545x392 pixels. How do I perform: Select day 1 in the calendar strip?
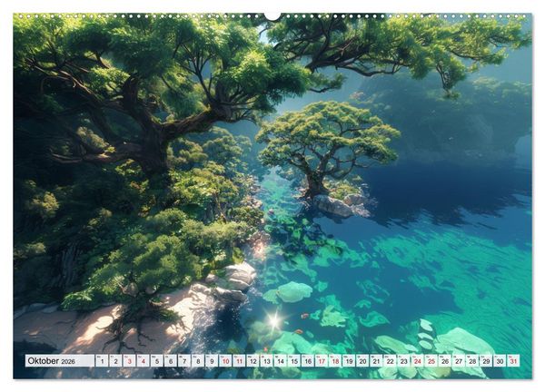(x=102, y=361)
